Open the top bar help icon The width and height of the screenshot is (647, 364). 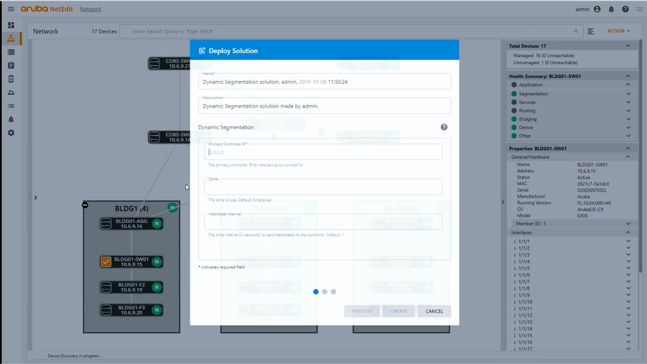point(626,9)
